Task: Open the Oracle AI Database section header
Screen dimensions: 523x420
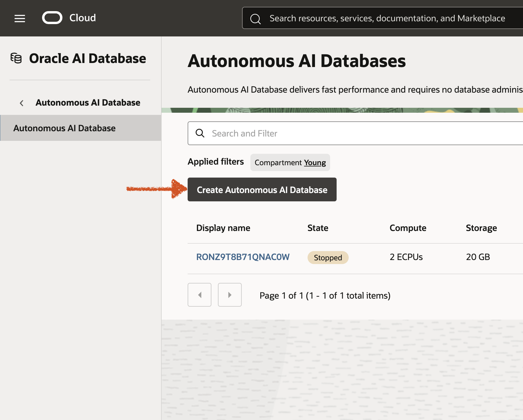Action: [x=87, y=58]
